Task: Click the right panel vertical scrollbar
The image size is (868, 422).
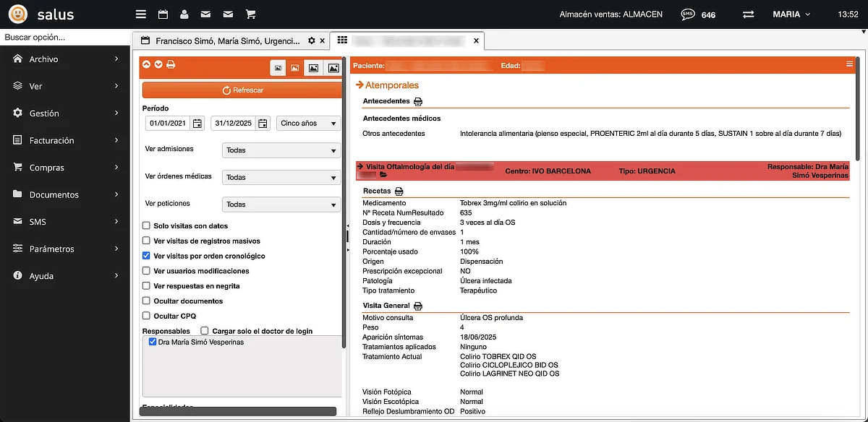Action: 859,108
